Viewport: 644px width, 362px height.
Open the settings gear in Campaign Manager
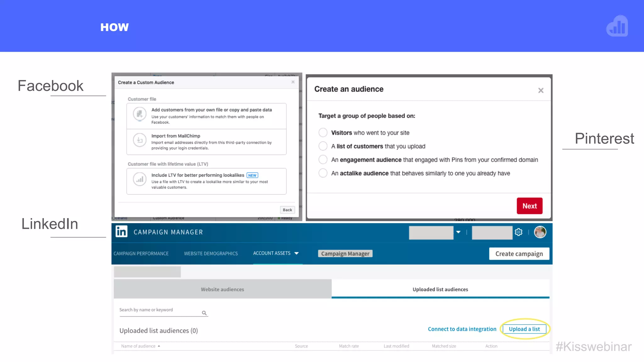tap(519, 232)
